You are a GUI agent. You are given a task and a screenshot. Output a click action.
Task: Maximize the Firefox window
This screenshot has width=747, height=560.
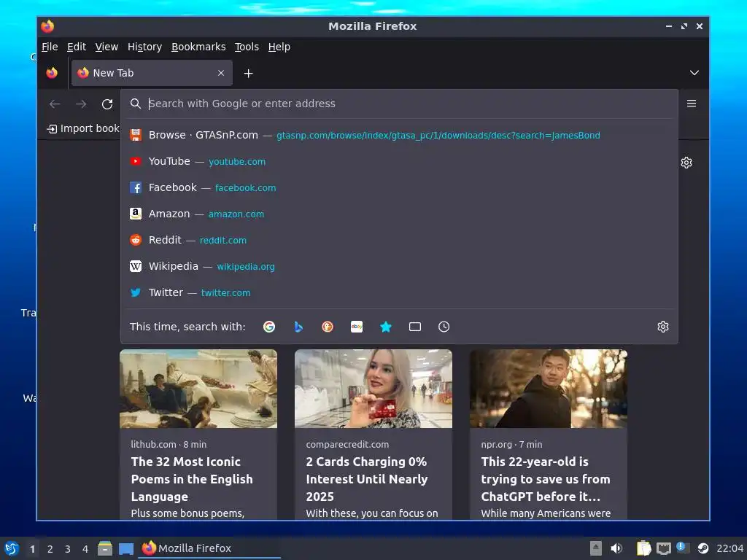pos(684,26)
